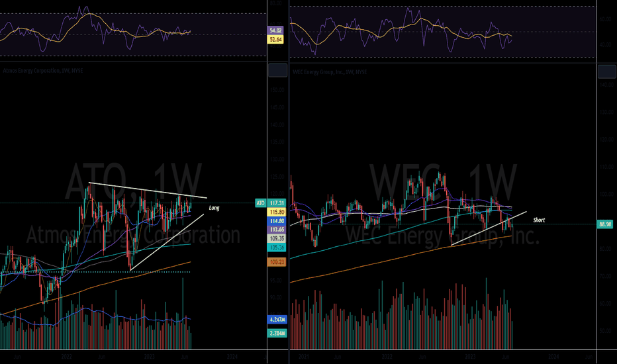Click WEC Energy Group, Inc., 1W, NYSE title
This screenshot has width=617, height=364.
point(330,72)
